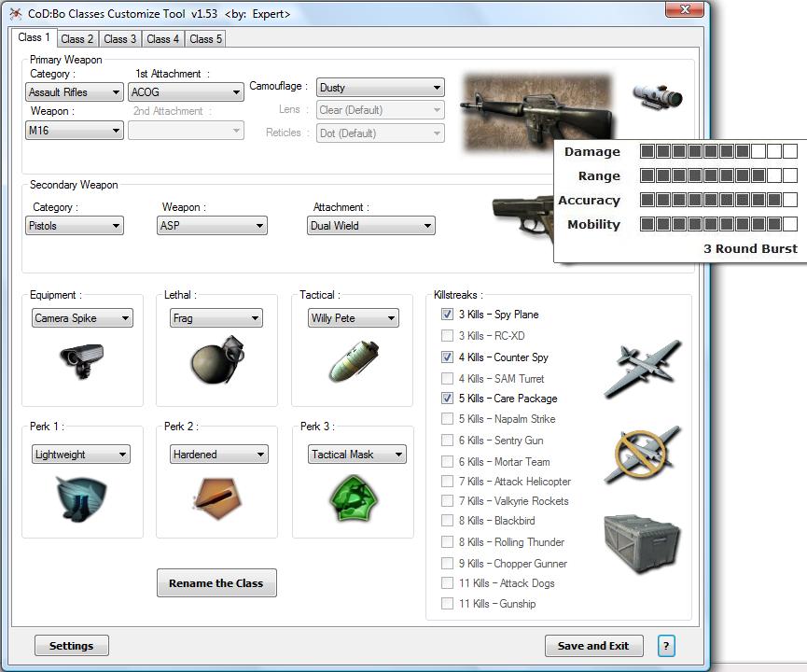Open the Equipment Camera Spike dropdown

[x=82, y=317]
